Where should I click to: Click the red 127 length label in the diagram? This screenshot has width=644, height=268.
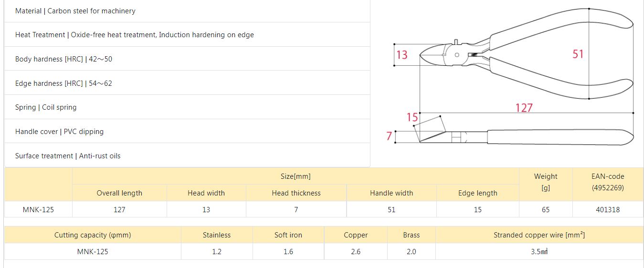click(524, 108)
